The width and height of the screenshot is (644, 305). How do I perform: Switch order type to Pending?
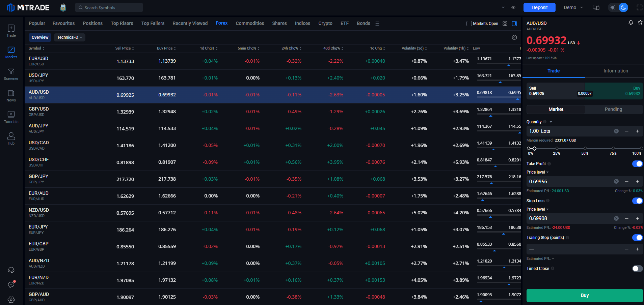(613, 109)
